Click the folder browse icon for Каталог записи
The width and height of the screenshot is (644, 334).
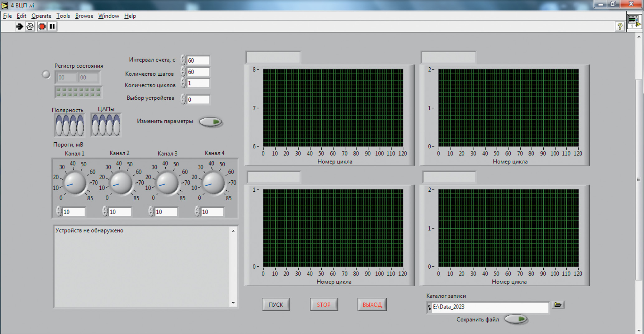tap(558, 305)
